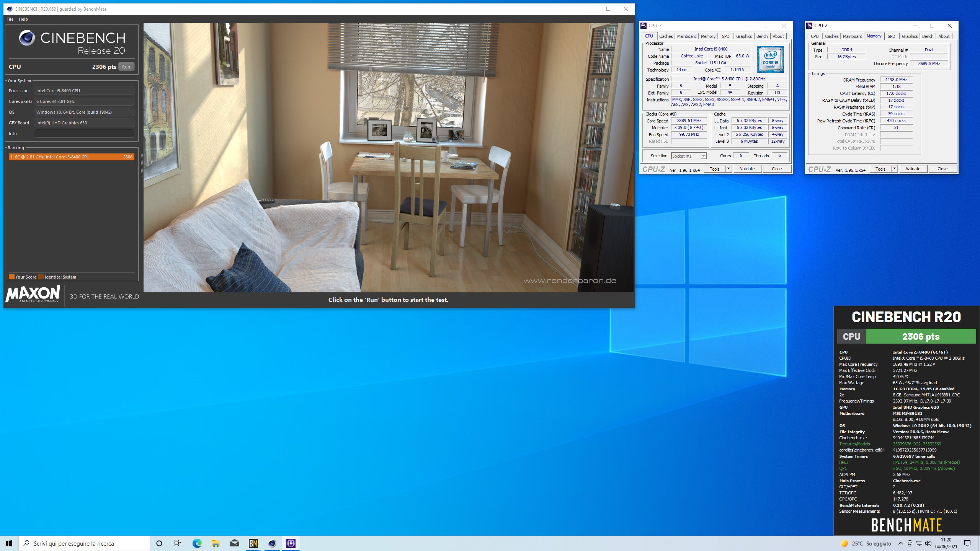Viewport: 980px width, 551px height.
Task: Open About tab in left CPU-Z window
Action: point(778,36)
